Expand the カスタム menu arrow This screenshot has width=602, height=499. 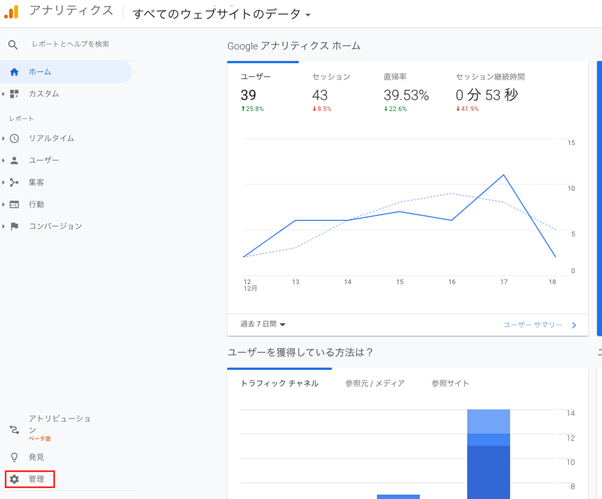point(3,94)
